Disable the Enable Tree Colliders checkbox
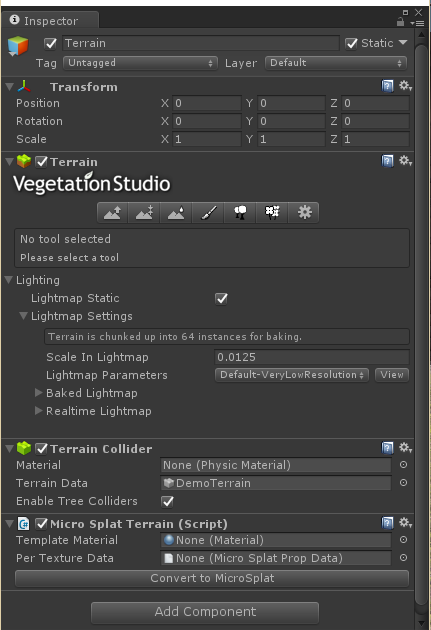 [x=167, y=501]
